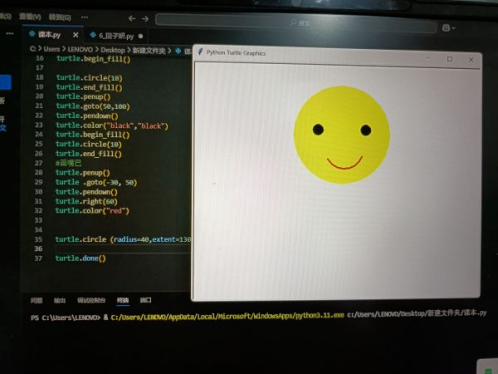Image resolution: width=498 pixels, height=374 pixels.
Task: Click the Python Turtle Graphics feather icon
Action: point(200,52)
